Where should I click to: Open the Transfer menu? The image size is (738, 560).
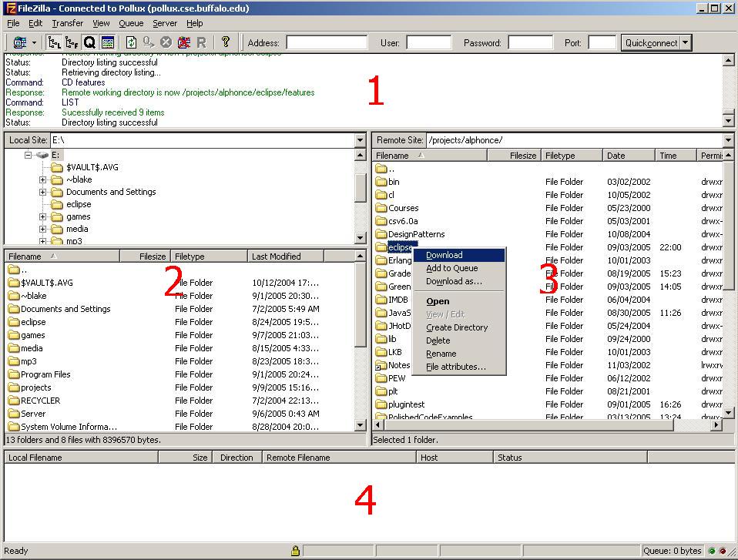[x=67, y=23]
